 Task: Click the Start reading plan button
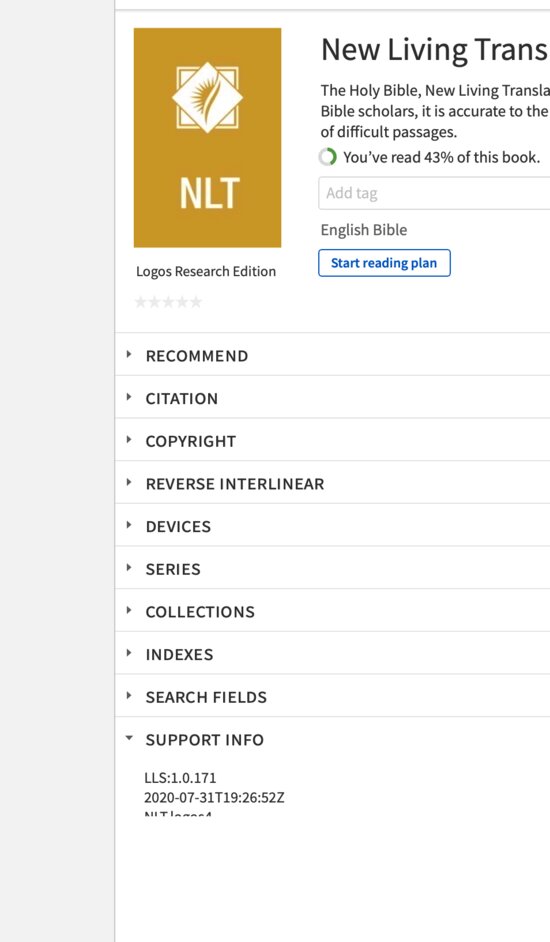[384, 263]
